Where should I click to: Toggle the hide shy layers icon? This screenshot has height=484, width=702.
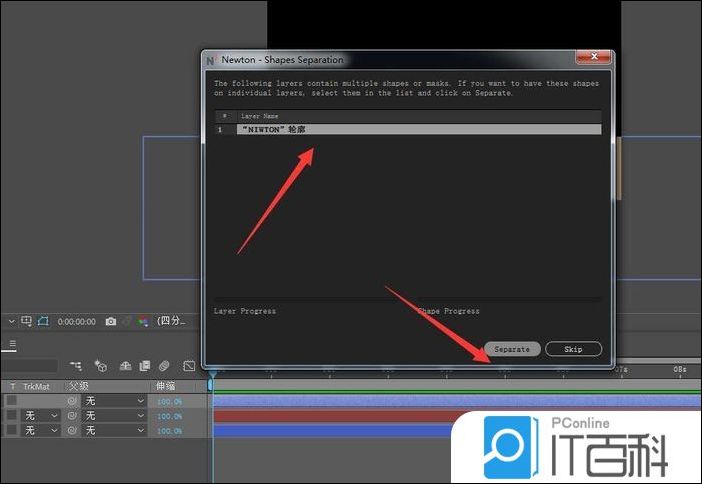tap(125, 366)
